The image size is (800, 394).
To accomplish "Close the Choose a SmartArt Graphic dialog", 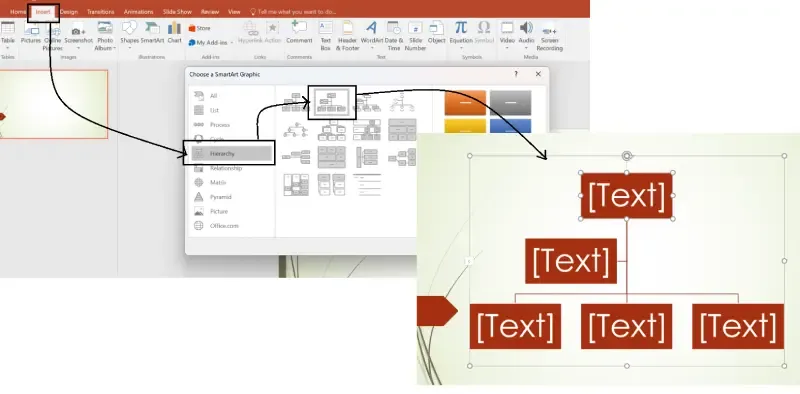I will pos(538,74).
